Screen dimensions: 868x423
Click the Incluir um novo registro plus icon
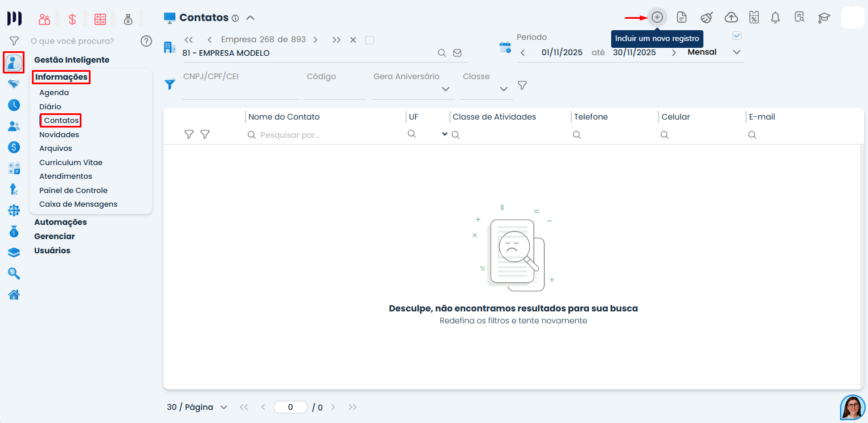point(657,17)
